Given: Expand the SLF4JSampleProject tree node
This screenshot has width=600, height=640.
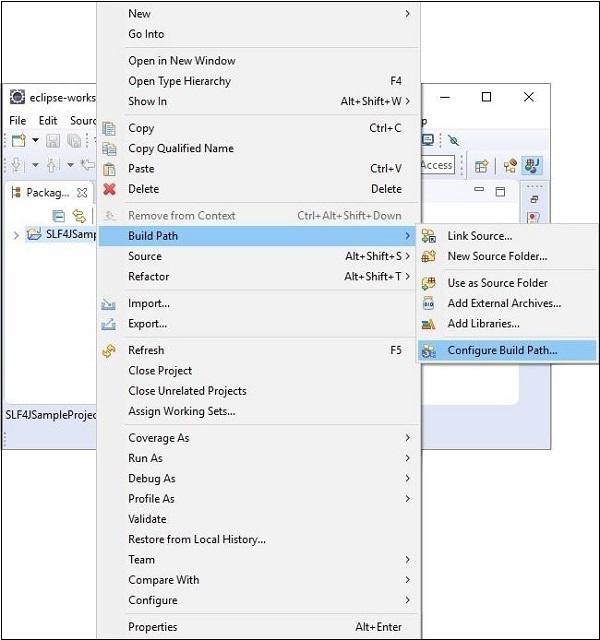Looking at the screenshot, I should click(16, 235).
